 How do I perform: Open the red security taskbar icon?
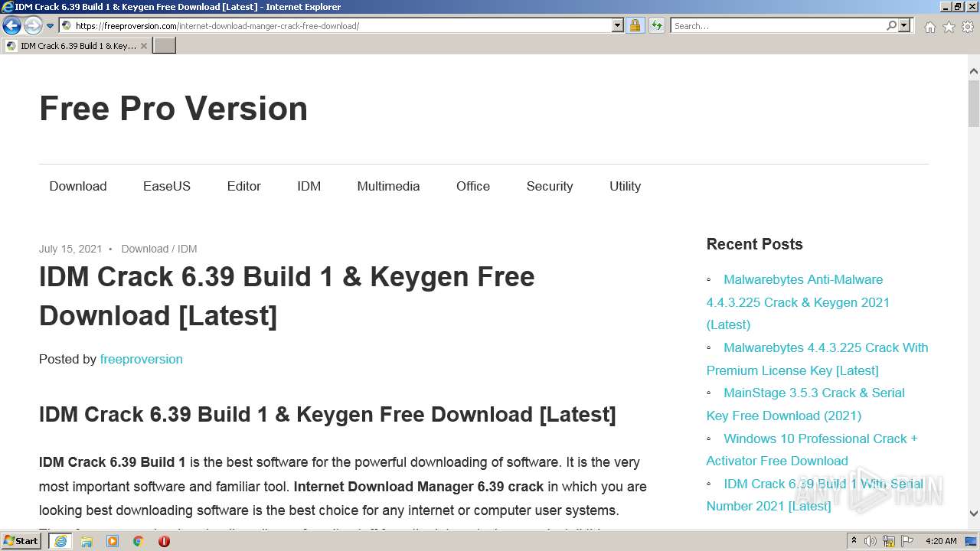164,541
